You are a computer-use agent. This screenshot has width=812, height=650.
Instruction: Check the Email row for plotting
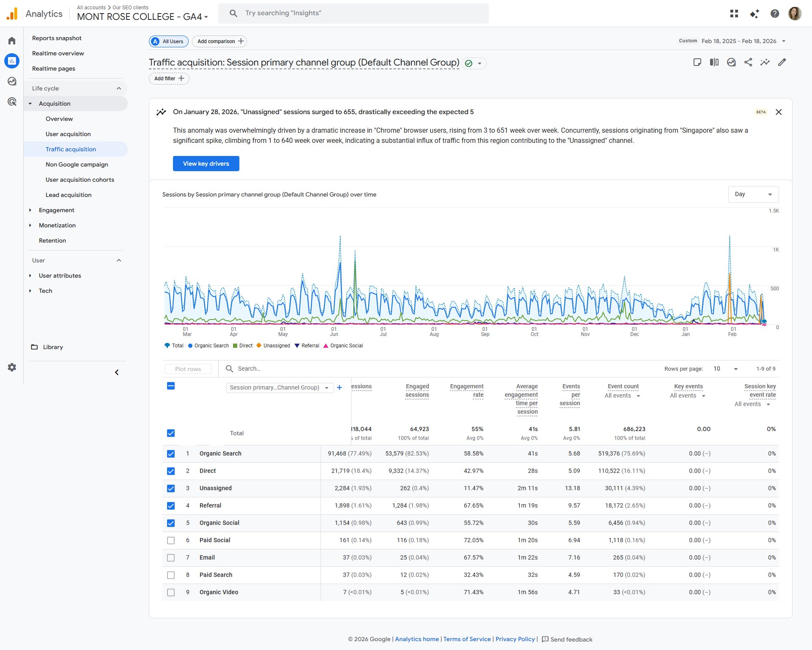[171, 557]
